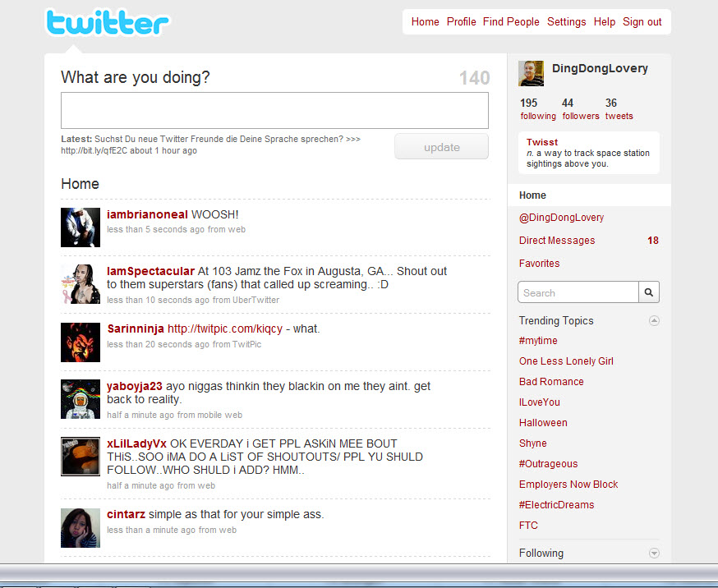Click DingDongLovery's profile picture
Image resolution: width=718 pixels, height=588 pixels.
point(532,73)
